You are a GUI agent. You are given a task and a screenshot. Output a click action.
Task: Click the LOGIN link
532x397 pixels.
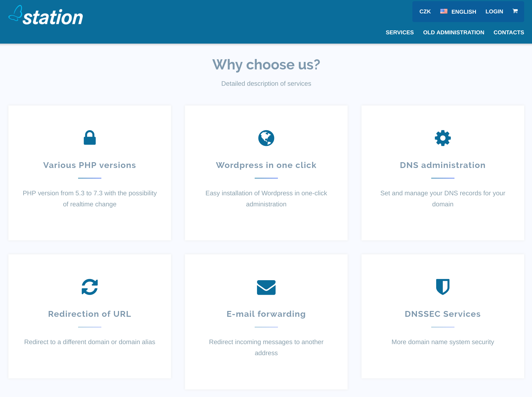[494, 12]
